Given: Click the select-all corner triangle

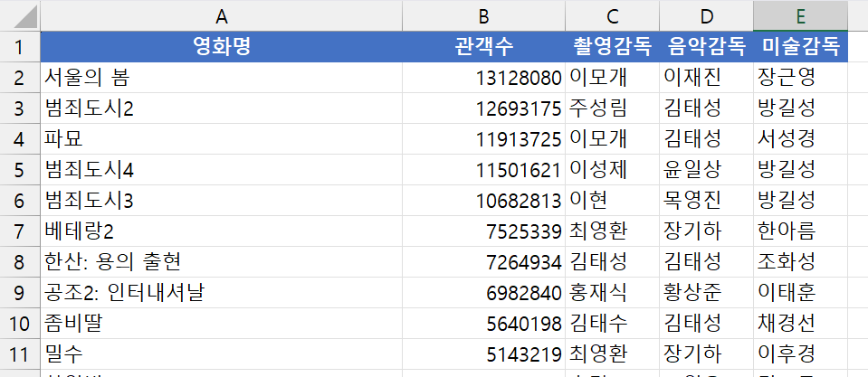Looking at the screenshot, I should (x=25, y=16).
